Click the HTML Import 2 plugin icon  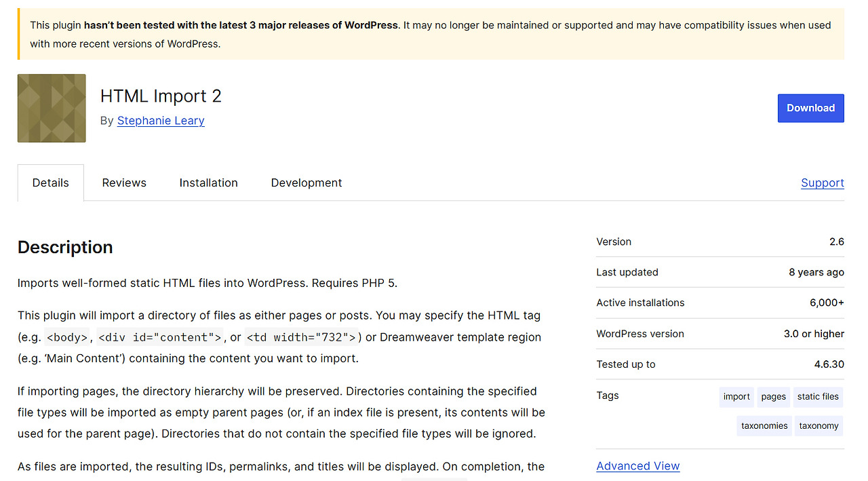click(x=51, y=108)
